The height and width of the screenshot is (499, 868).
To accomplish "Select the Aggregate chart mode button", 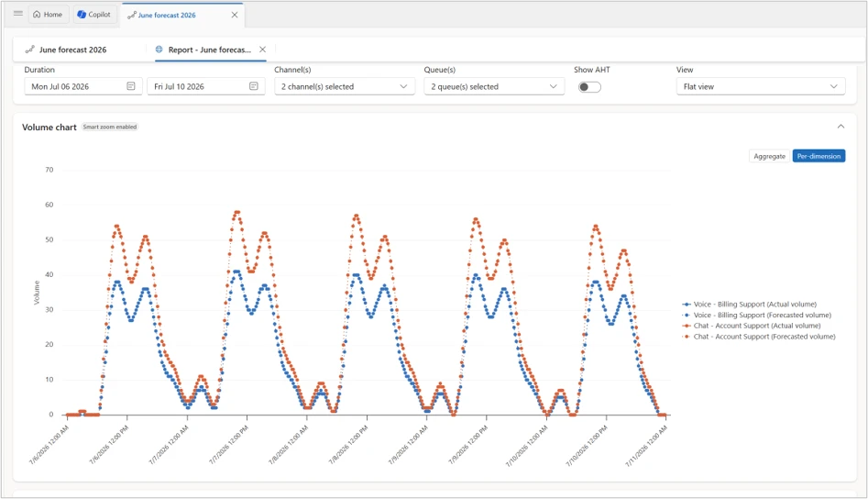I will click(x=769, y=156).
